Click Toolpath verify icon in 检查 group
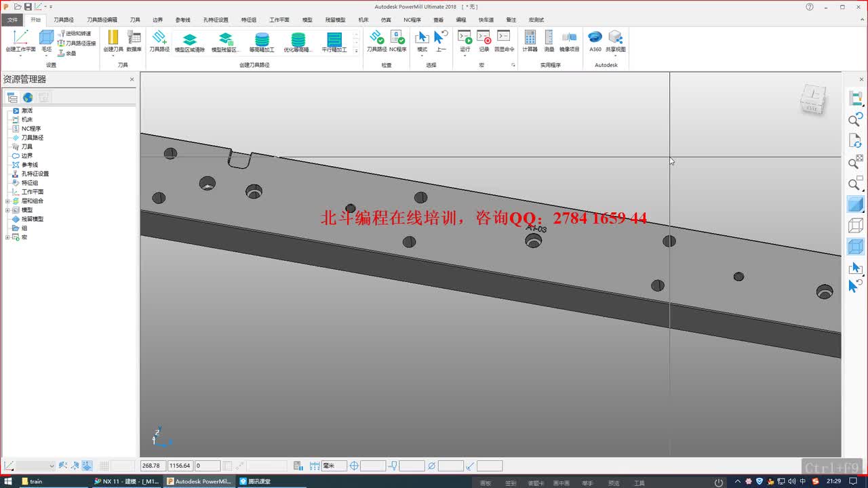The image size is (868, 488). (376, 37)
